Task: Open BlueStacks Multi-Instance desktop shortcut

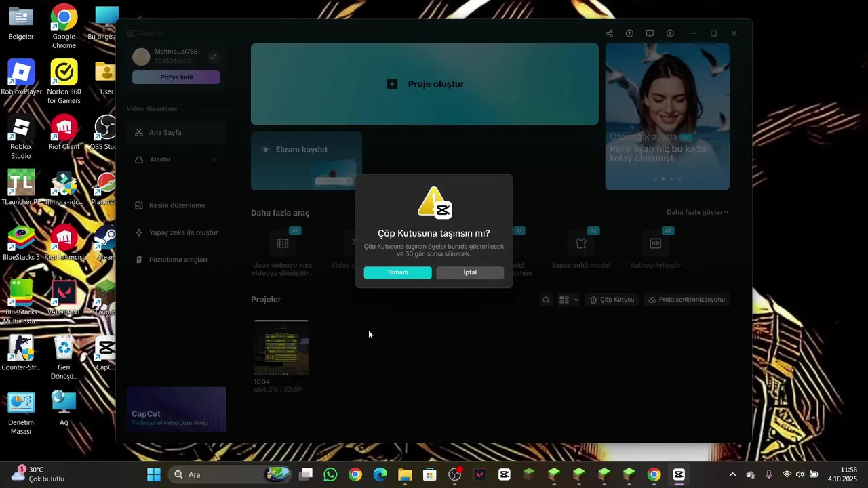Action: click(21, 302)
